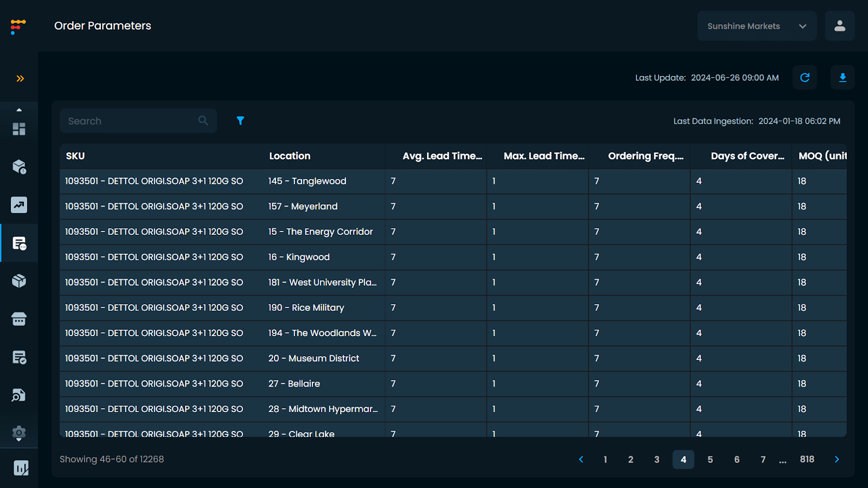Click the filter funnel icon

[x=240, y=121]
